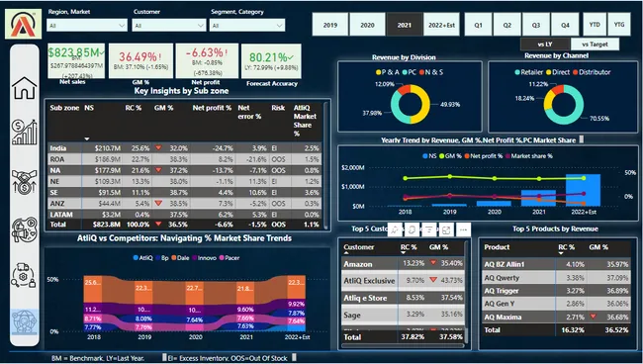The width and height of the screenshot is (643, 364).
Task: Pin the Top 5 Customers visual
Action: (395, 229)
